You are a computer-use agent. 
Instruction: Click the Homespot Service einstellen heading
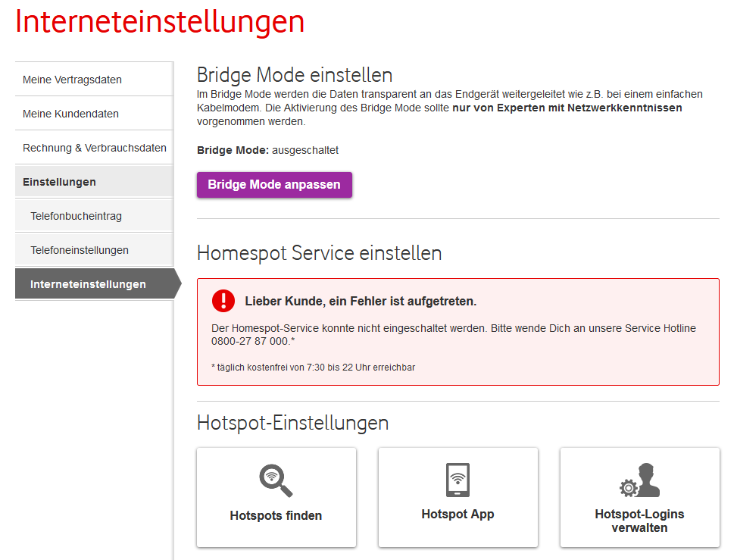(x=319, y=253)
